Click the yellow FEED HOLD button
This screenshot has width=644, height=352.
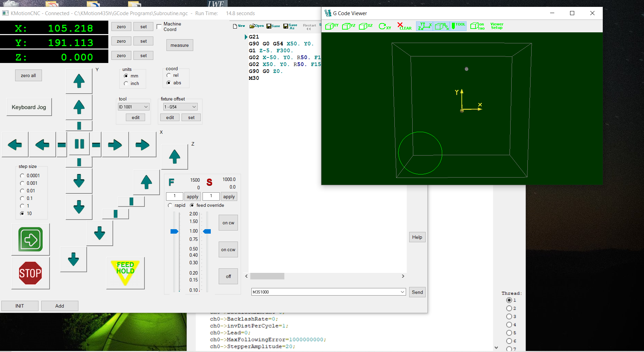(x=125, y=273)
